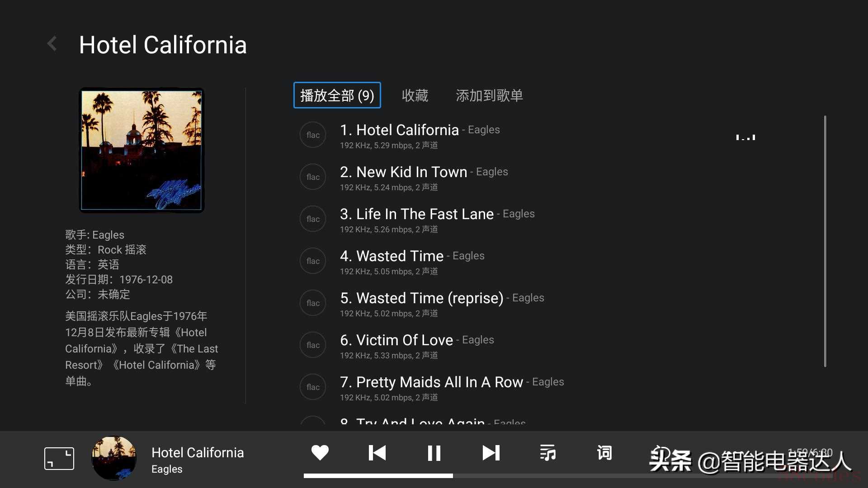Screen dimensions: 868x488
Task: Skip to the next track
Action: (491, 453)
